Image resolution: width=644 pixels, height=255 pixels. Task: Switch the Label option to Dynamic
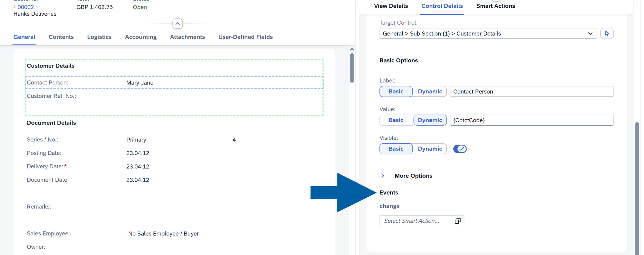tap(430, 91)
